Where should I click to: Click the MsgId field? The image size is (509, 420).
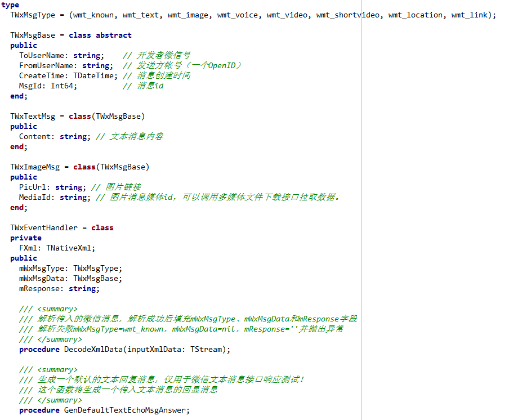[x=30, y=86]
